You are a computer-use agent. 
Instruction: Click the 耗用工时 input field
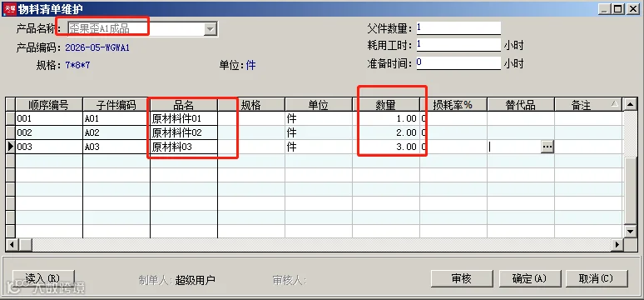click(458, 45)
